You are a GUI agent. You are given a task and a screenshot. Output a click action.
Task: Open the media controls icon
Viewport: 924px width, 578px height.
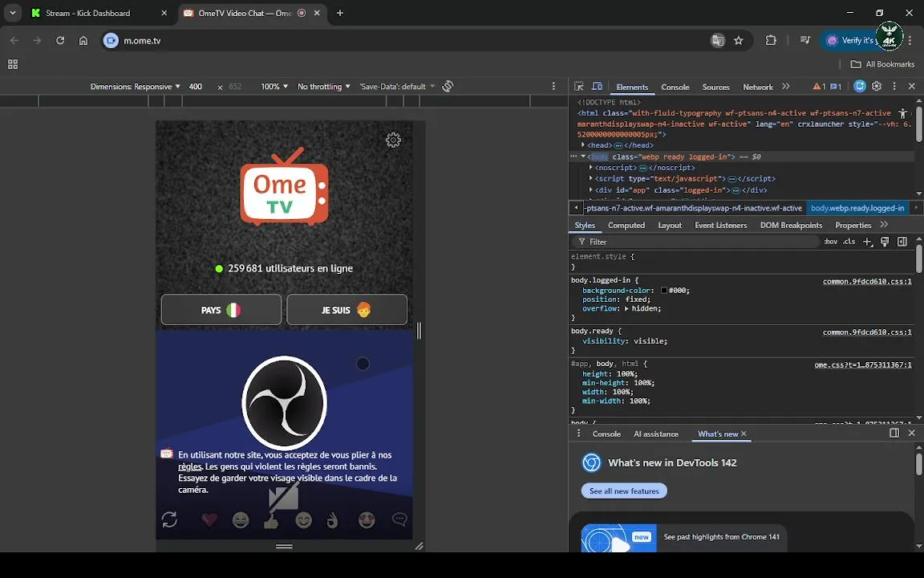click(x=805, y=40)
